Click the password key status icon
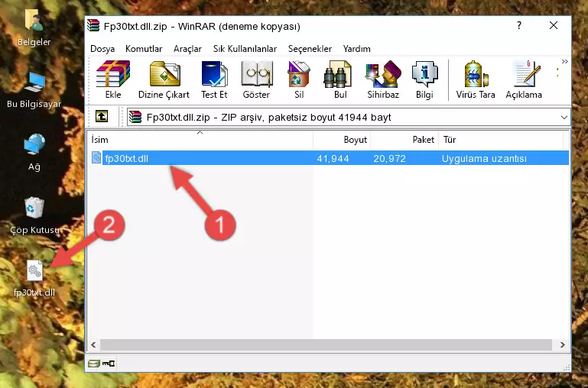Image resolution: width=588 pixels, height=388 pixels. [x=109, y=363]
